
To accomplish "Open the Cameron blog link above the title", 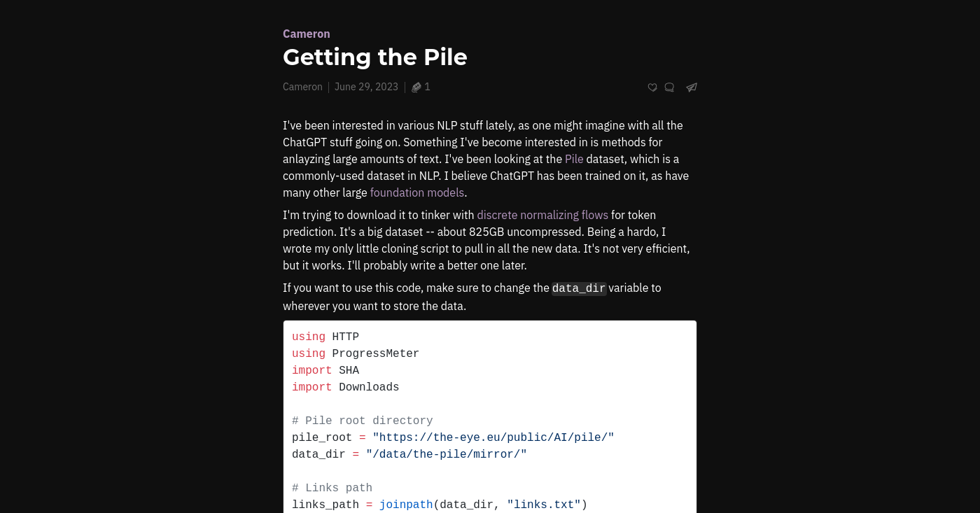I will (307, 34).
